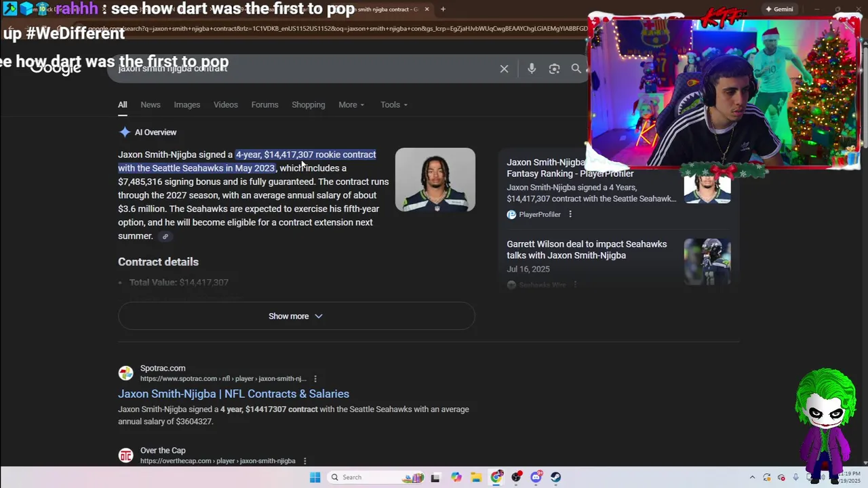Select the All search tab
Viewport: 868px width, 488px height.
122,104
